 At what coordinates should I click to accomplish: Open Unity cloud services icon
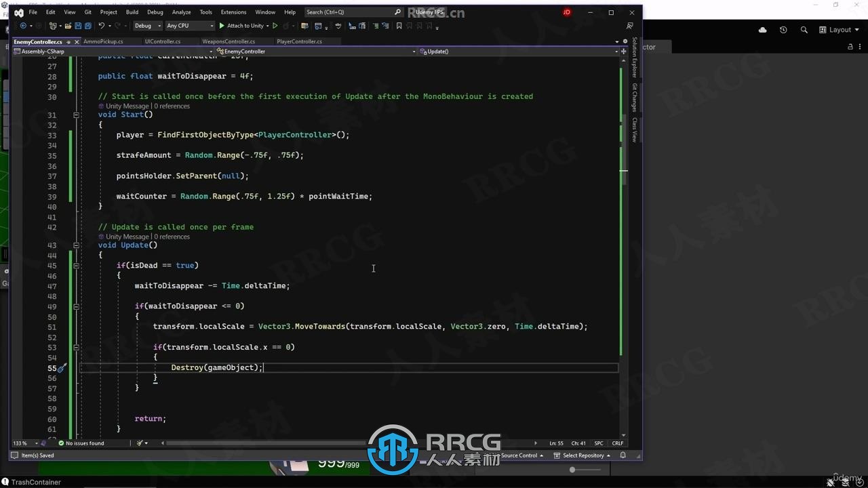tap(763, 30)
